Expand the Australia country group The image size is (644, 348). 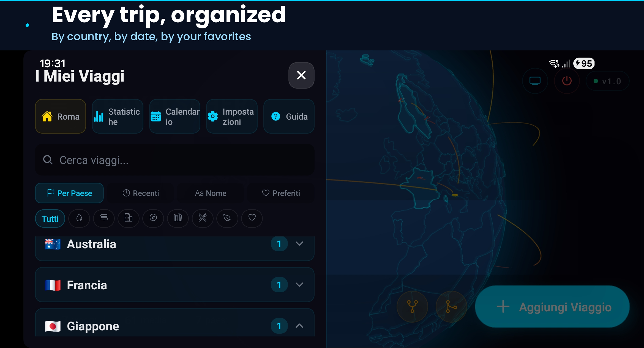point(299,244)
